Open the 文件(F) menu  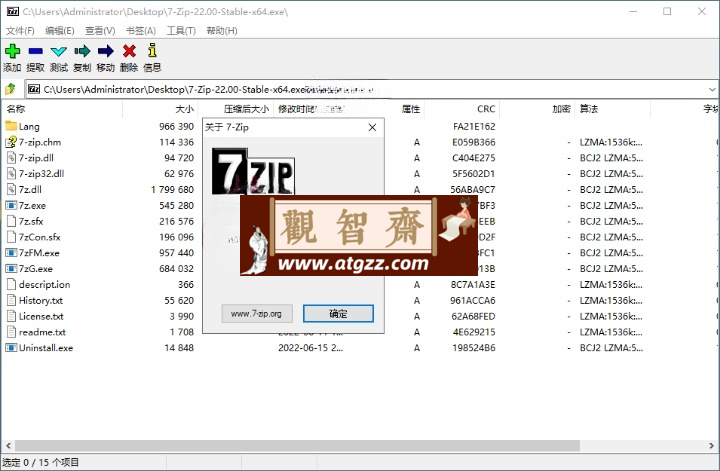(20, 31)
